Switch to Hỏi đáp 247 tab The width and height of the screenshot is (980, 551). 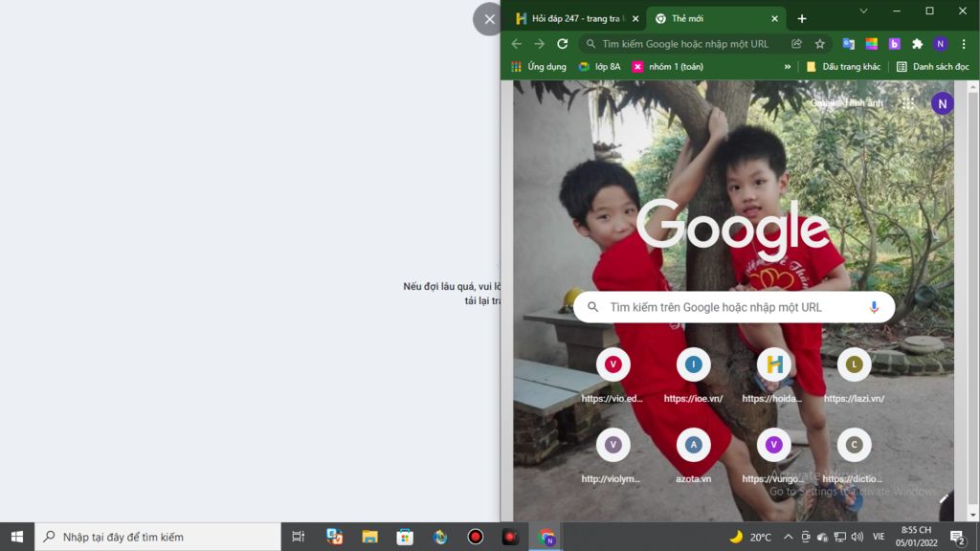point(575,19)
